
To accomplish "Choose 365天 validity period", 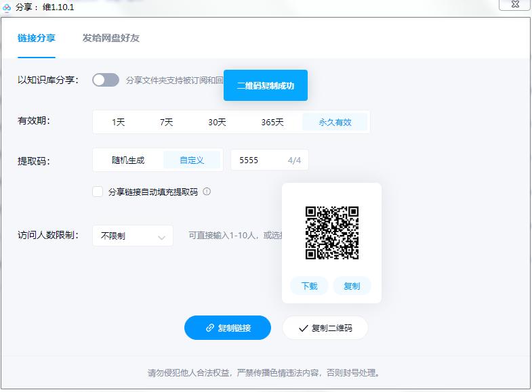I will (272, 122).
